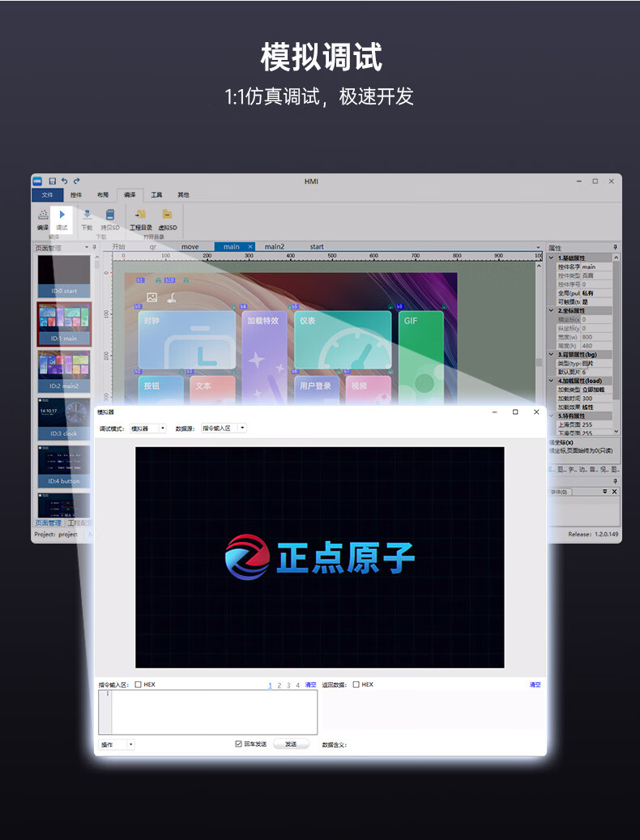
Task: Click the 下载 download icon
Action: [x=87, y=215]
